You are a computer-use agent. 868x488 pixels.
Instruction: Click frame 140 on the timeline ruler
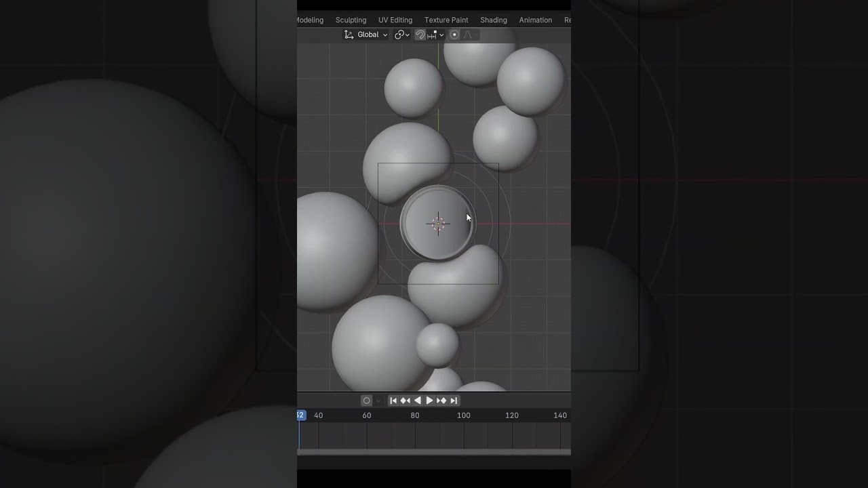point(560,415)
